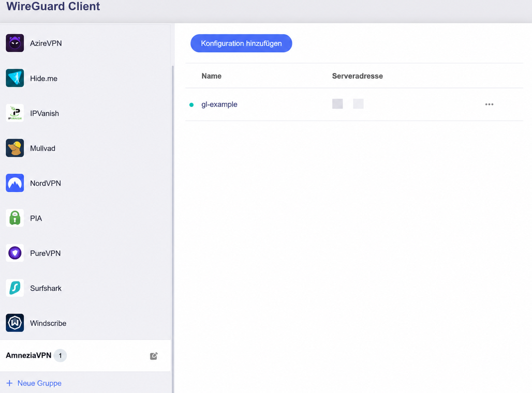Open the three-dot menu for gl-example
532x393 pixels.
pos(489,104)
